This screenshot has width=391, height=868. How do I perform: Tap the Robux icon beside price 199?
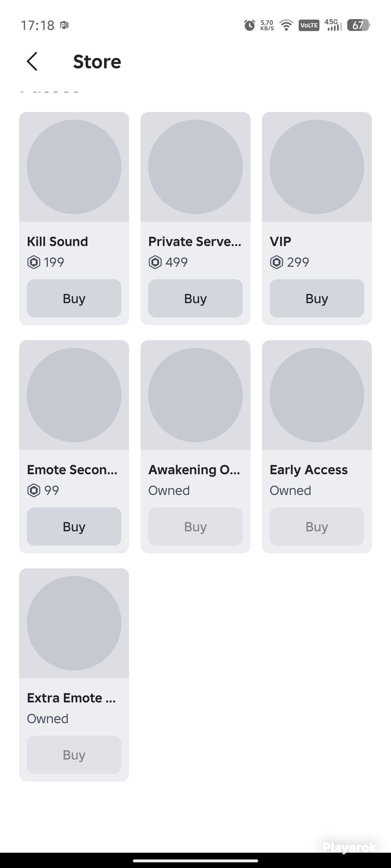click(34, 262)
